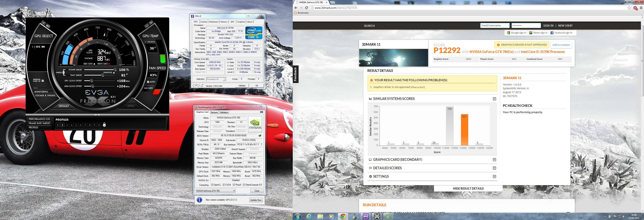Toggle the CUDA checkbox in GPU-Z
The height and width of the screenshot is (220, 644).
[x=224, y=185]
